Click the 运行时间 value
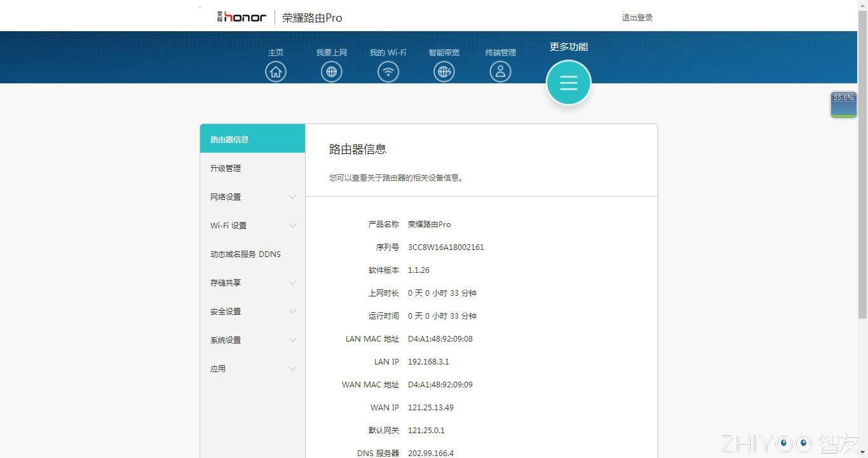Viewport: 868px width, 458px height. pyautogui.click(x=442, y=316)
